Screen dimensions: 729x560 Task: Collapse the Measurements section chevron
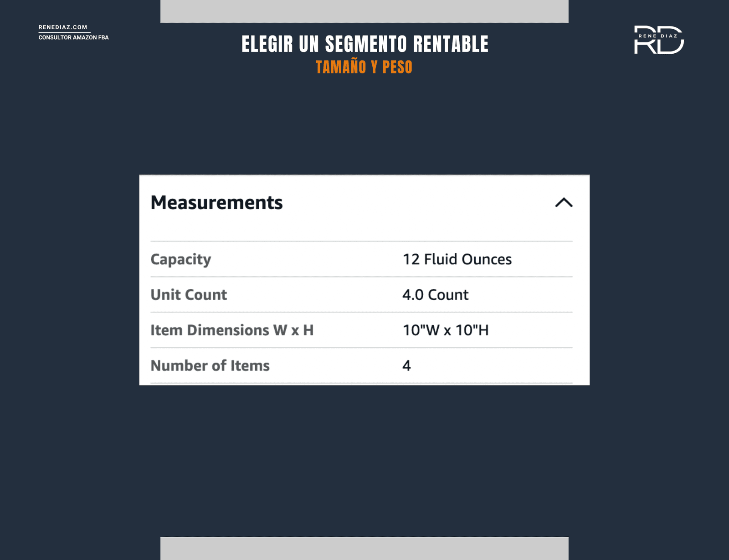click(x=564, y=203)
